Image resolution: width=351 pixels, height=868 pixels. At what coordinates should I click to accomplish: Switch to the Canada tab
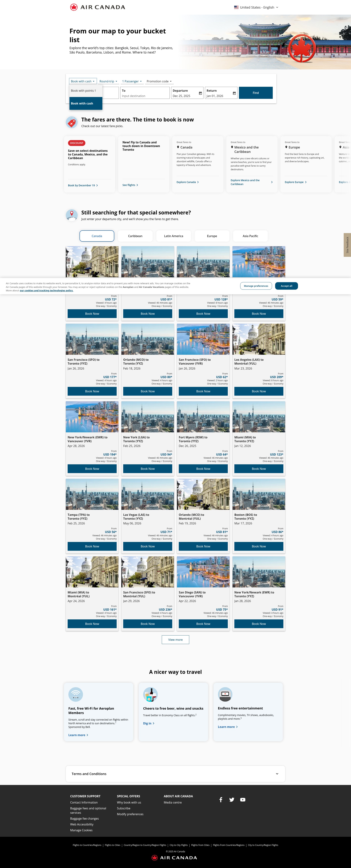97,236
